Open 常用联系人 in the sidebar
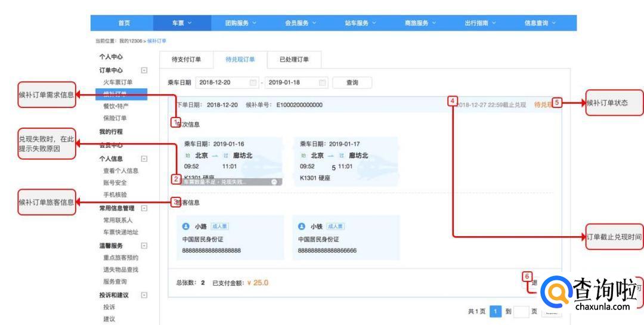This screenshot has width=644, height=325. 118,220
